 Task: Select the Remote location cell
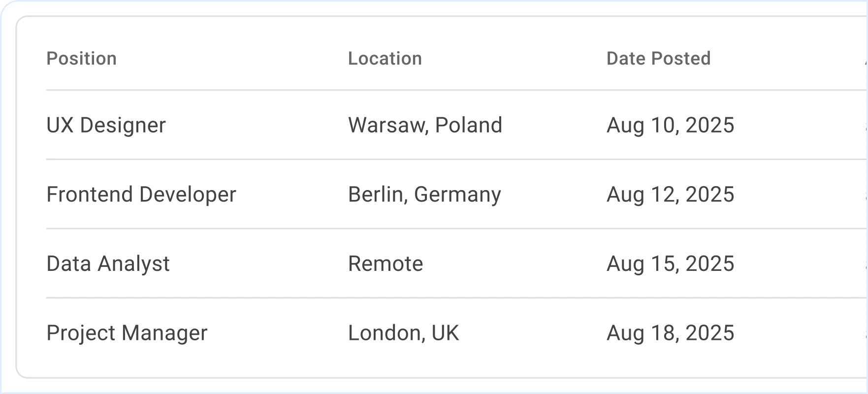click(386, 263)
